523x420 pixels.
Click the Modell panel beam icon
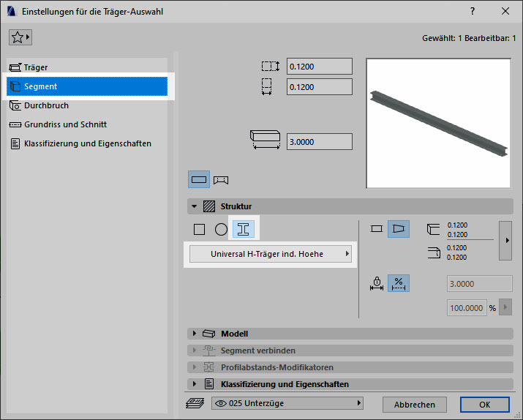point(208,334)
